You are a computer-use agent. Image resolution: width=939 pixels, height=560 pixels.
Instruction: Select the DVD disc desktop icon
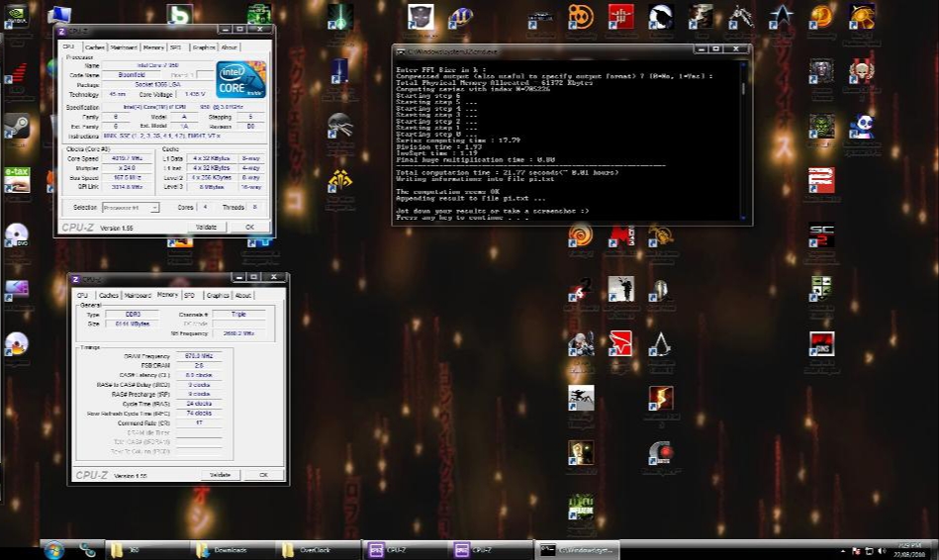point(17,235)
